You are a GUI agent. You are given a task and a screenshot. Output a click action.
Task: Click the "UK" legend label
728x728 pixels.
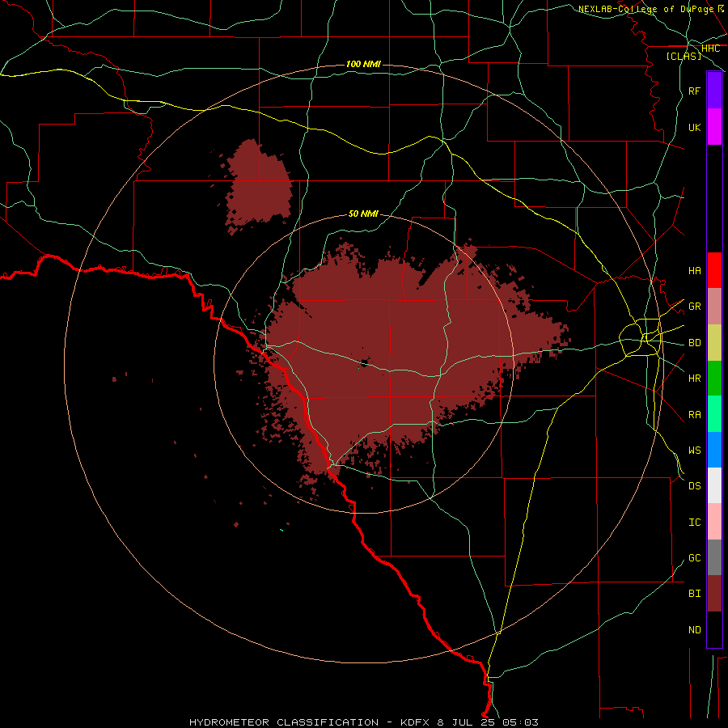point(694,127)
